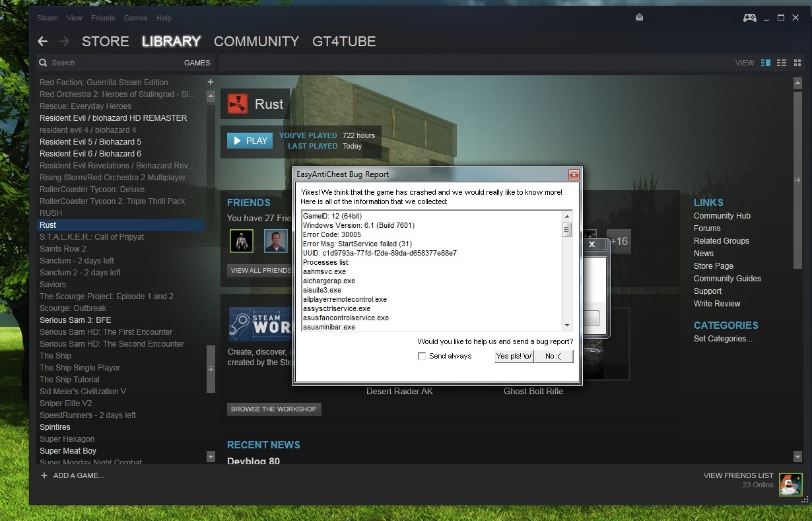Open the Steam menu
The image size is (812, 521).
(48, 18)
